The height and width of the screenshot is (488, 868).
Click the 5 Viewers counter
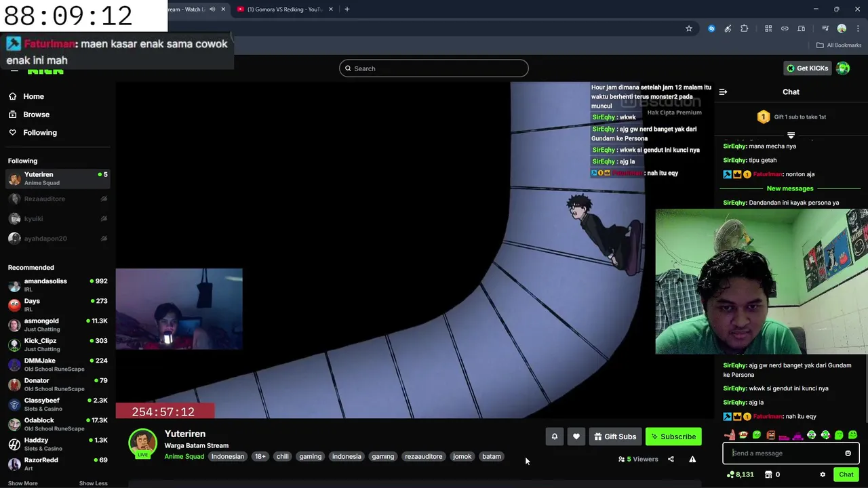click(x=638, y=460)
